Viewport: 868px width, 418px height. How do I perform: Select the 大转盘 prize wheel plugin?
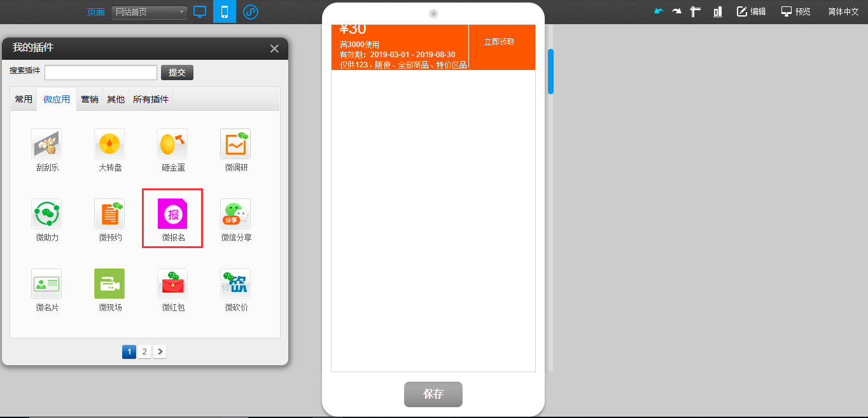coord(109,144)
